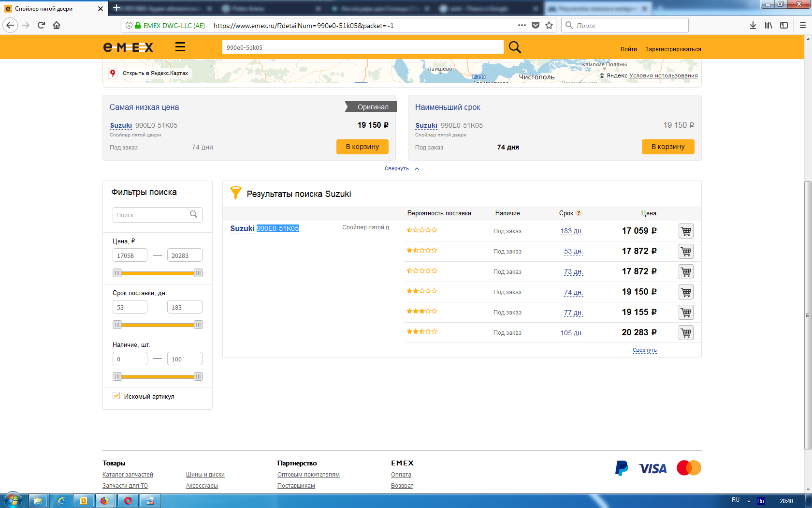Click the Вероятность поставки column header
This screenshot has width=812, height=508.
pos(439,213)
